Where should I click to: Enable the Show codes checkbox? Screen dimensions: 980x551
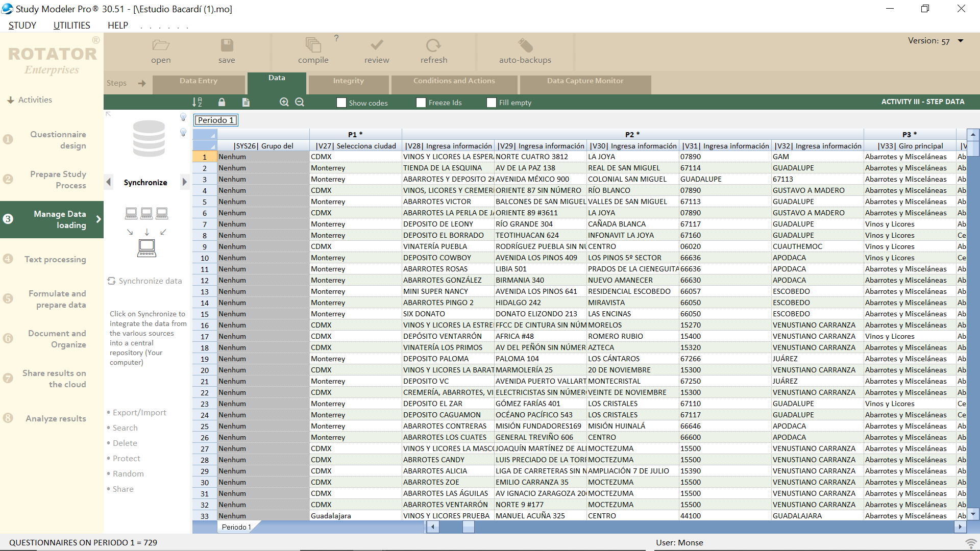tap(341, 103)
